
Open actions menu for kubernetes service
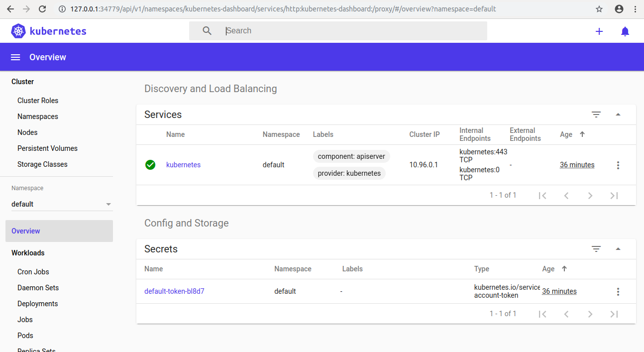pyautogui.click(x=618, y=165)
